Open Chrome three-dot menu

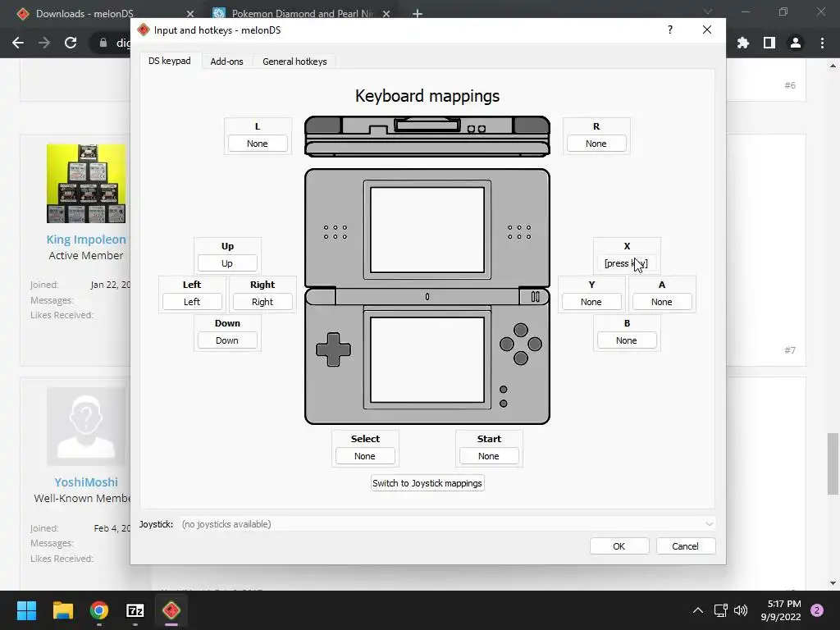coord(822,43)
